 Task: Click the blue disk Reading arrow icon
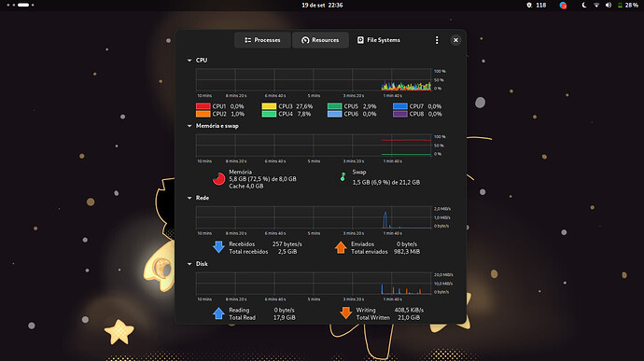[x=218, y=313]
